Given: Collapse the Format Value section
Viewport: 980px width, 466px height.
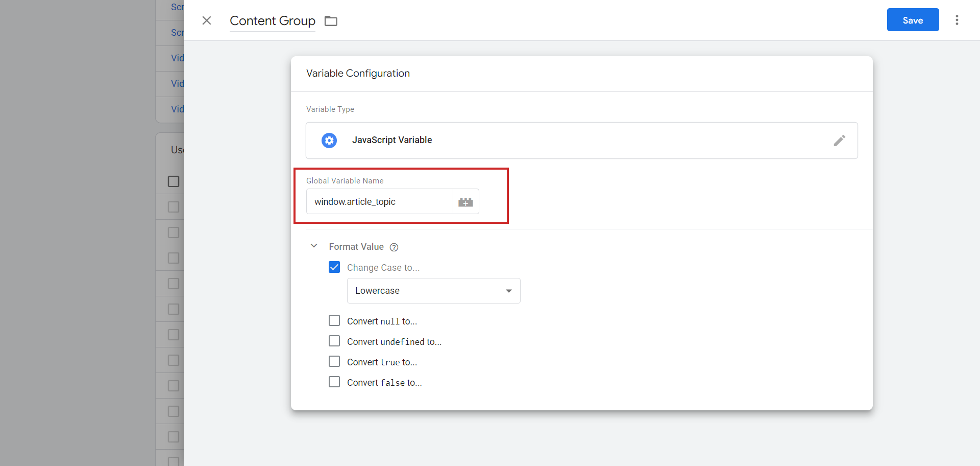Looking at the screenshot, I should (x=314, y=246).
